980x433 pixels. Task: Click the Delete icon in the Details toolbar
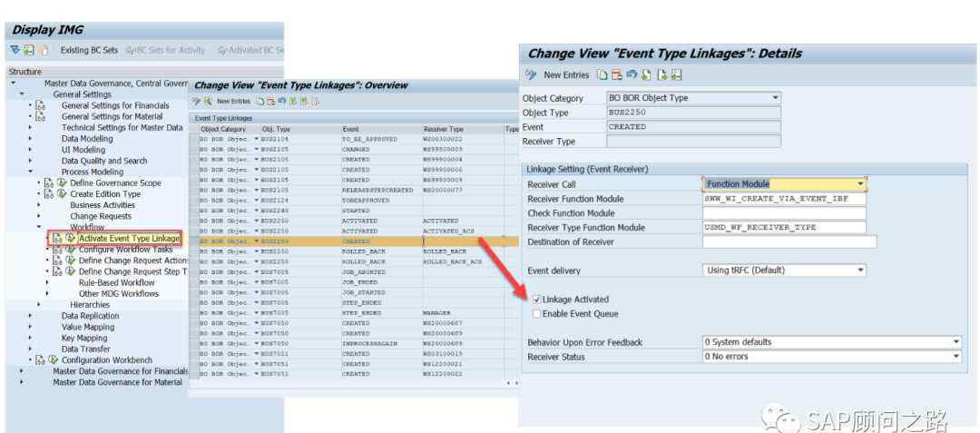pos(617,75)
